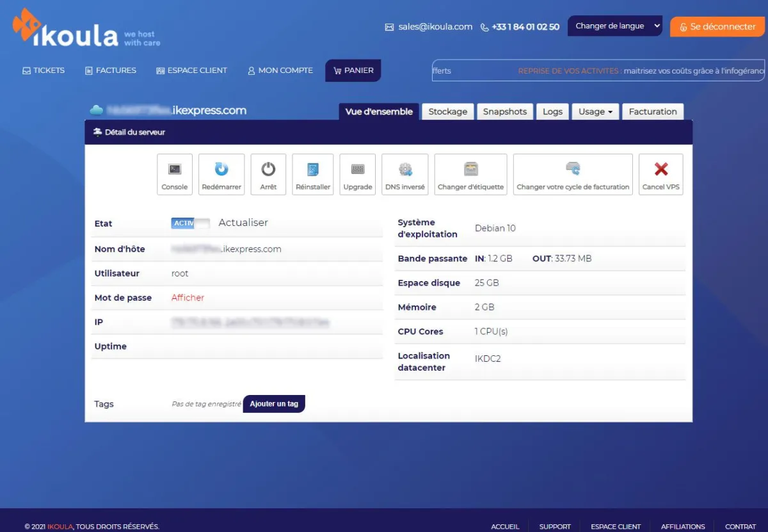
Task: Open DNS inversé settings
Action: [x=405, y=174]
